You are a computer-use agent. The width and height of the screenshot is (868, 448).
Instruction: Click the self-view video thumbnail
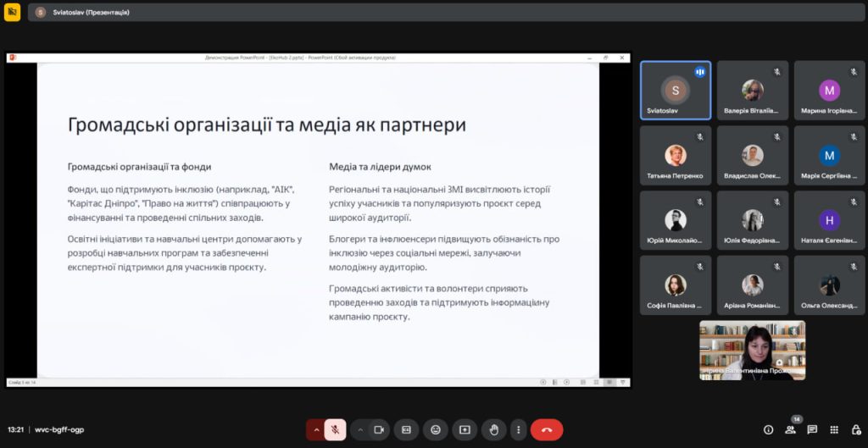752,350
